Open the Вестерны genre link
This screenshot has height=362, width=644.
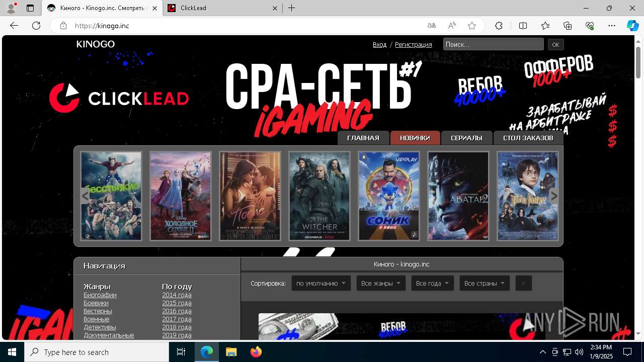coord(98,311)
